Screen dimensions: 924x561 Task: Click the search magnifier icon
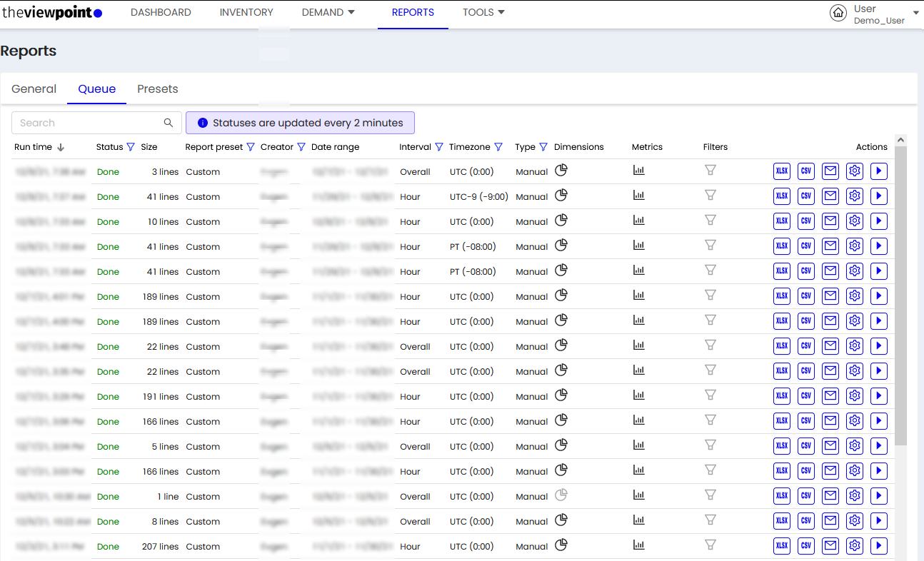tap(169, 123)
